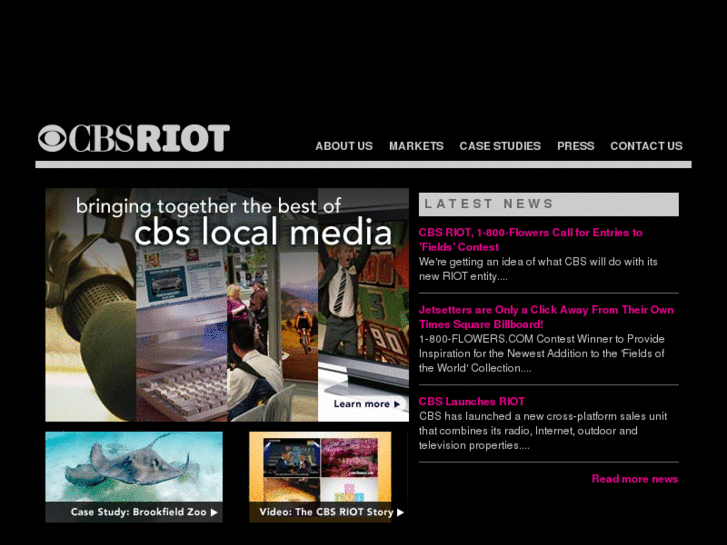Go to the Markets page

416,146
